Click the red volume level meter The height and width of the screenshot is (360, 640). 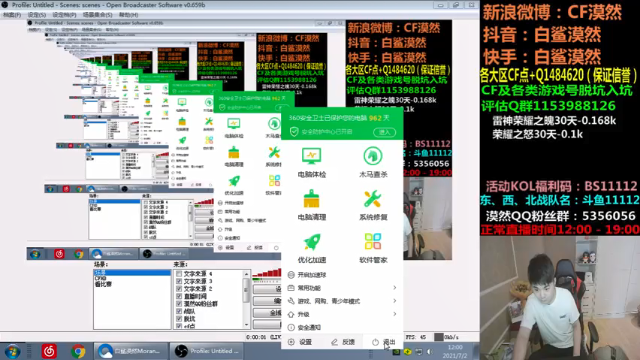coord(267,273)
